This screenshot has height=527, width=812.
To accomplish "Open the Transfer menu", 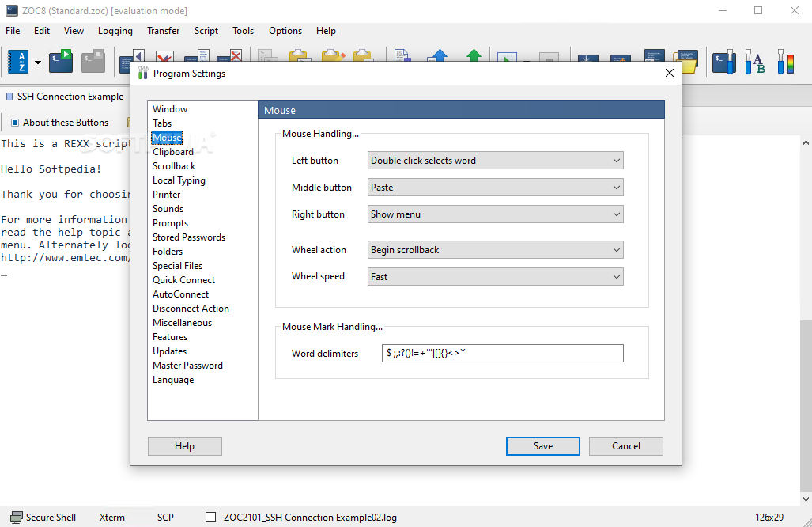I will tap(163, 31).
